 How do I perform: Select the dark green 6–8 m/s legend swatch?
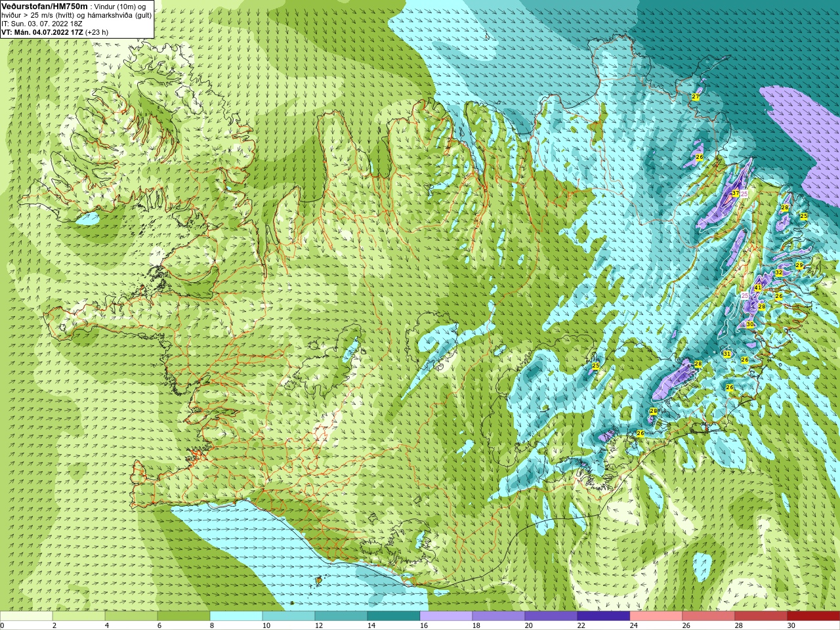(x=184, y=616)
